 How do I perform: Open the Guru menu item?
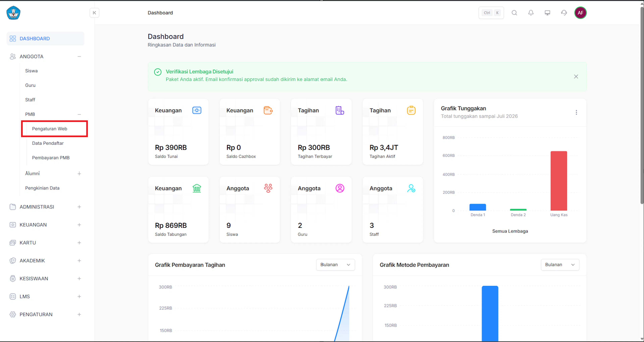(x=30, y=85)
